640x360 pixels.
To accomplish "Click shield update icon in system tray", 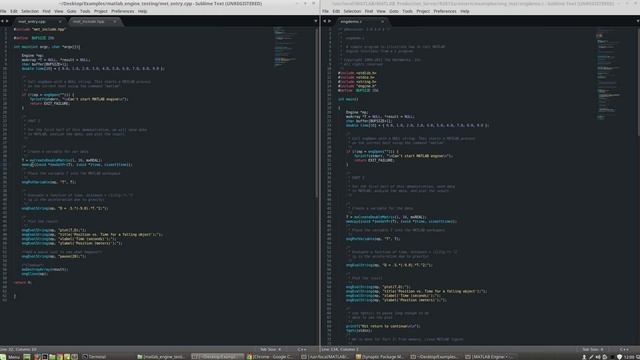I will click(x=619, y=357).
